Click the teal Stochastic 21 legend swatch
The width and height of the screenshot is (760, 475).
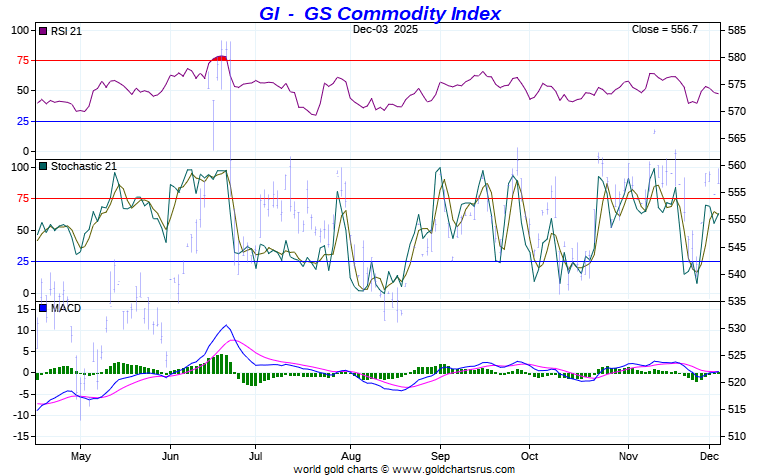tap(42, 166)
